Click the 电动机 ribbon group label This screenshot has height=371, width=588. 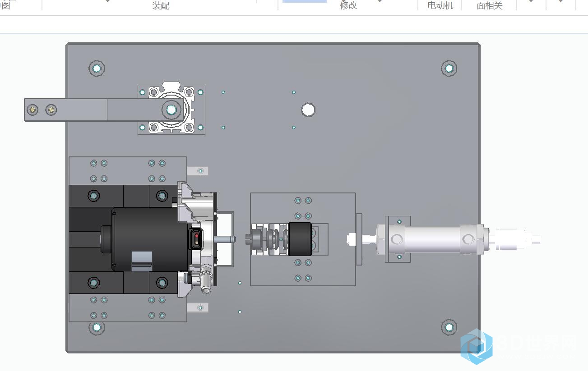(x=440, y=5)
